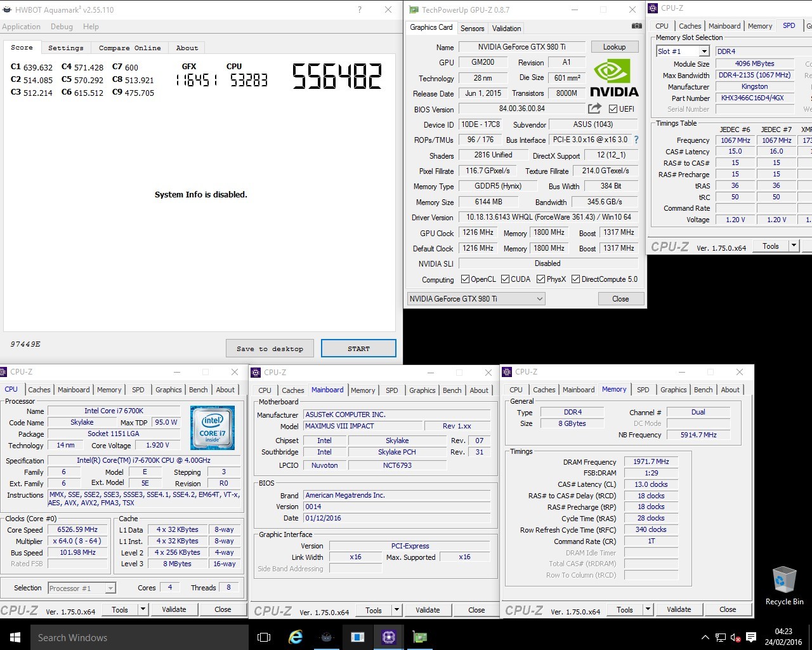Click the muted volume tray icon
The height and width of the screenshot is (650, 812).
pos(736,637)
